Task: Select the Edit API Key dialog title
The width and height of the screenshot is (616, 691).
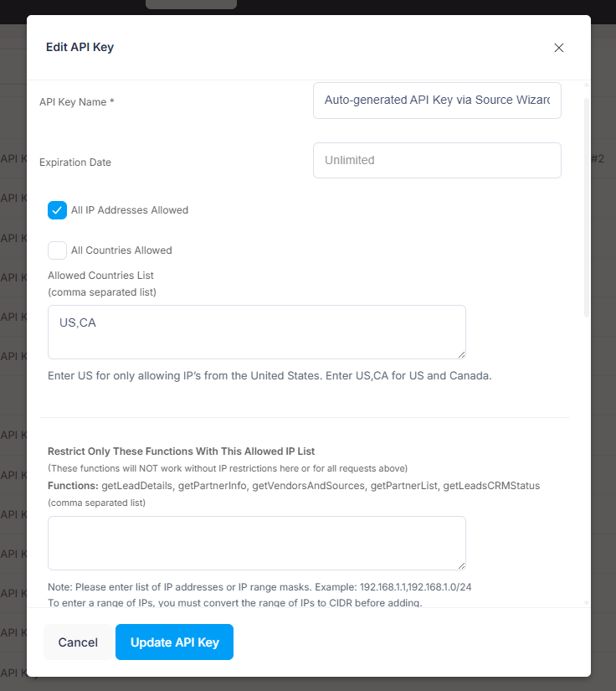Action: point(80,47)
